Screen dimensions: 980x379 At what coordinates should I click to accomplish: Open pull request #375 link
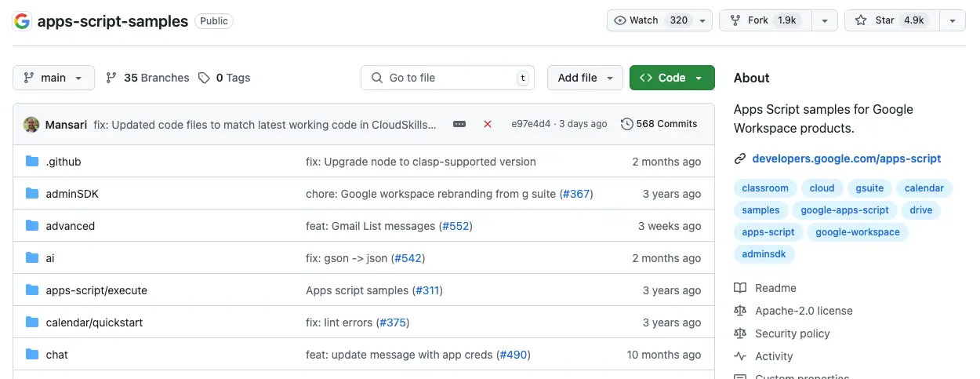(393, 323)
